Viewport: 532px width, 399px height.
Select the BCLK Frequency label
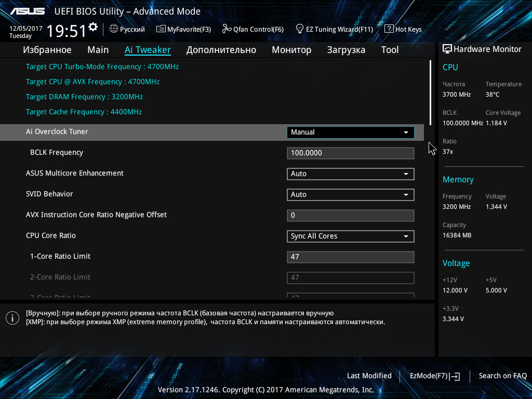coord(57,153)
